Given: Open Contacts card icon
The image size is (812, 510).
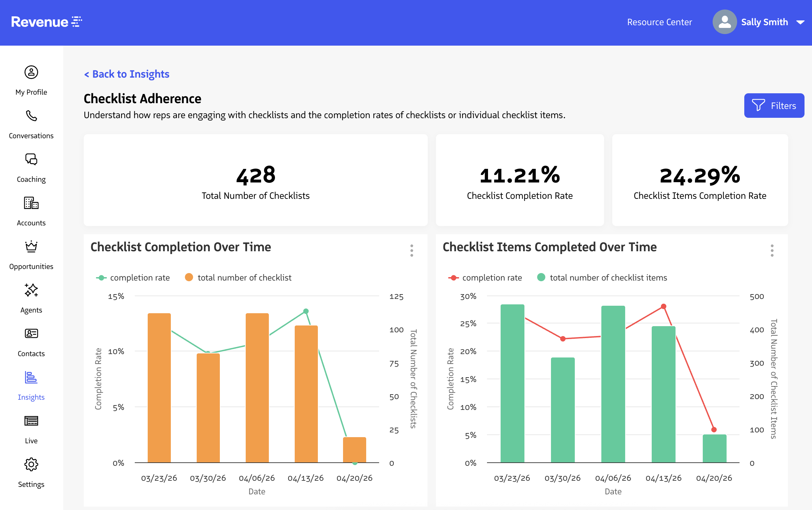Looking at the screenshot, I should 31,334.
